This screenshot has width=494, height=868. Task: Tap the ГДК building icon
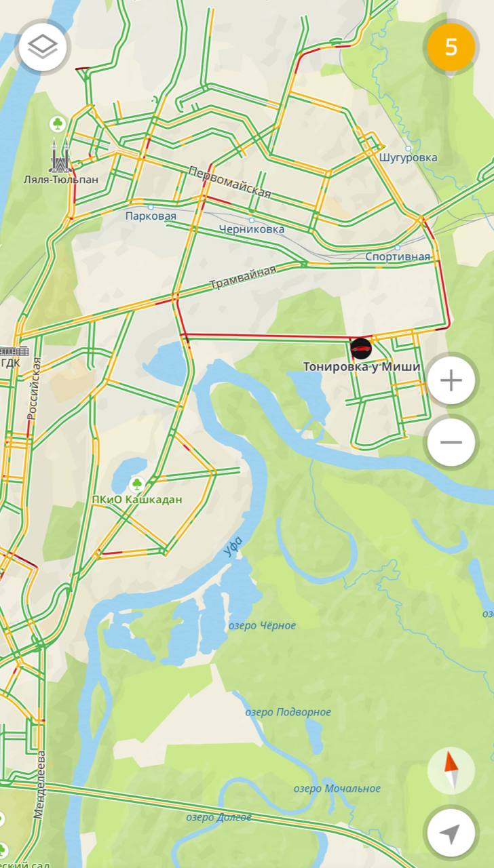click(12, 351)
